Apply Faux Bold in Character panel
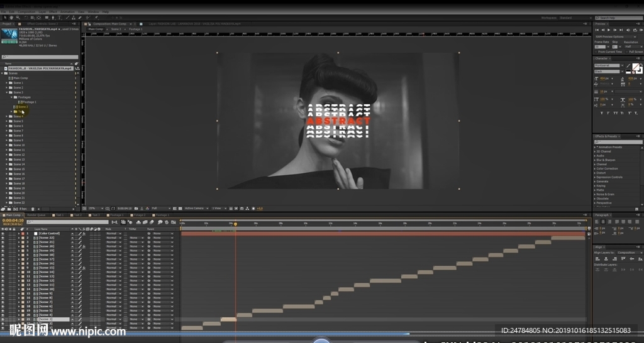 pos(602,113)
